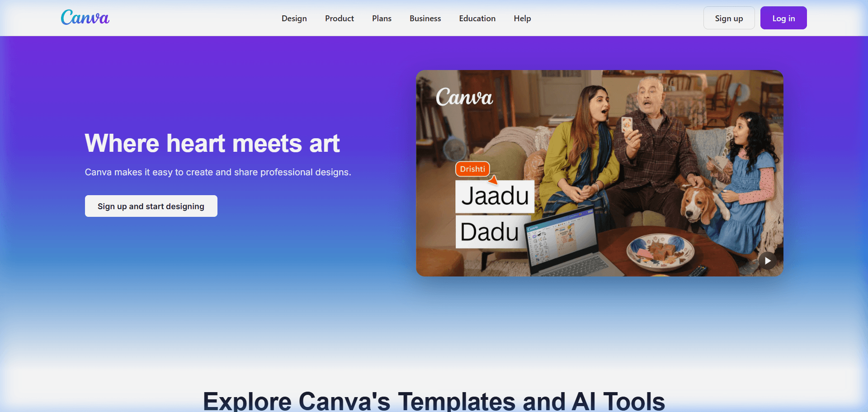868x412 pixels.
Task: Click the Drishti caption label in the video
Action: [x=472, y=169]
